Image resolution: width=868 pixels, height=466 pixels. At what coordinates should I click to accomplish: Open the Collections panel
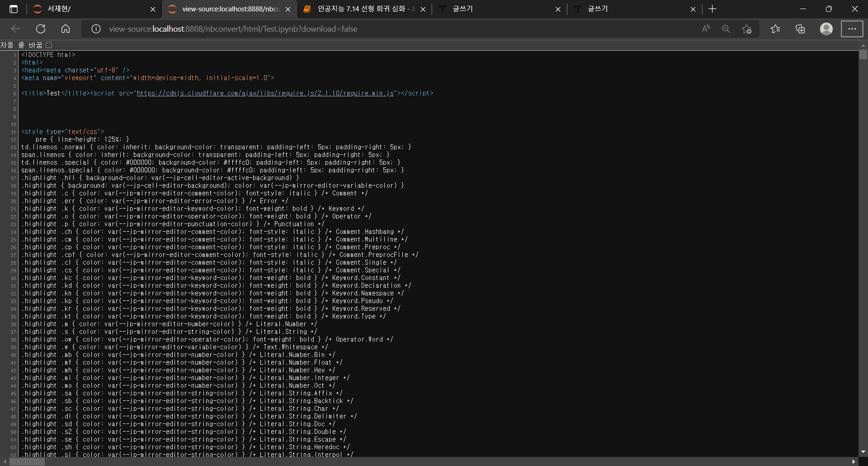point(801,29)
